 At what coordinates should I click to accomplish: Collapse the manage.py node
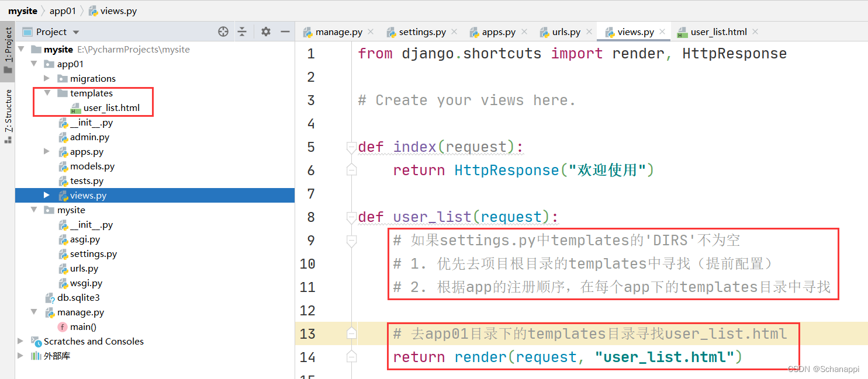coord(34,312)
